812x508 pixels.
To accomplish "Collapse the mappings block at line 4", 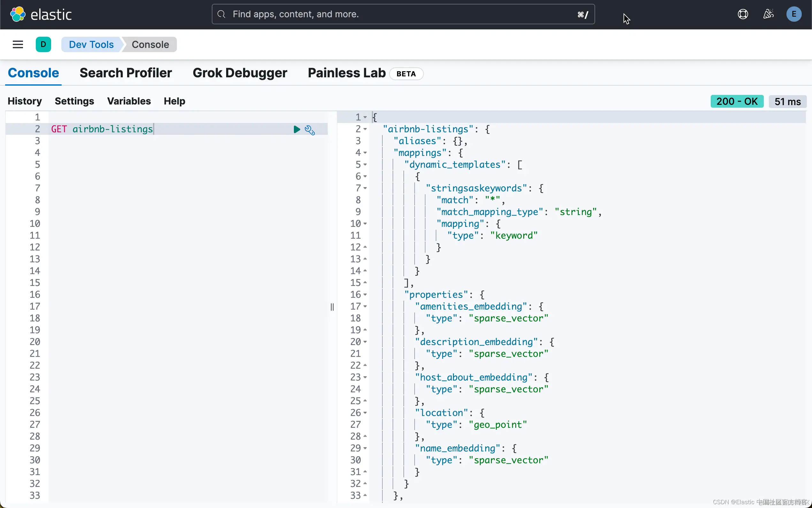I will click(x=365, y=153).
